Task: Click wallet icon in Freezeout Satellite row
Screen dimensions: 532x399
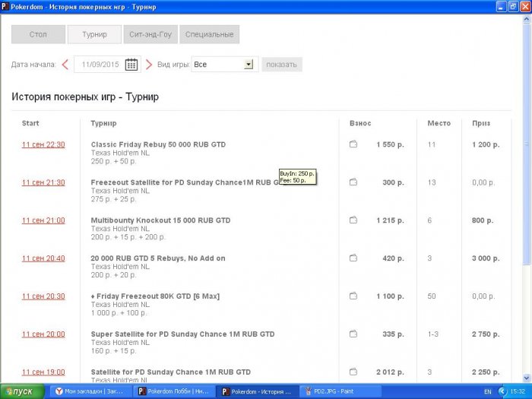Action: [353, 182]
